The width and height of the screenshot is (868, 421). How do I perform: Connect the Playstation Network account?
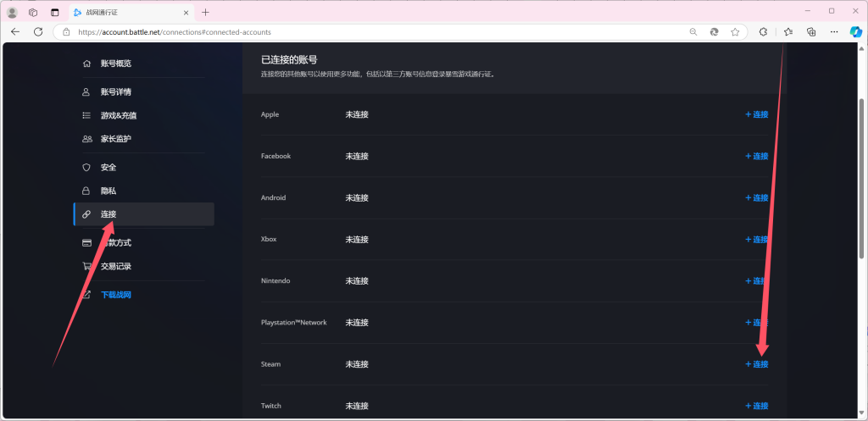[757, 323]
